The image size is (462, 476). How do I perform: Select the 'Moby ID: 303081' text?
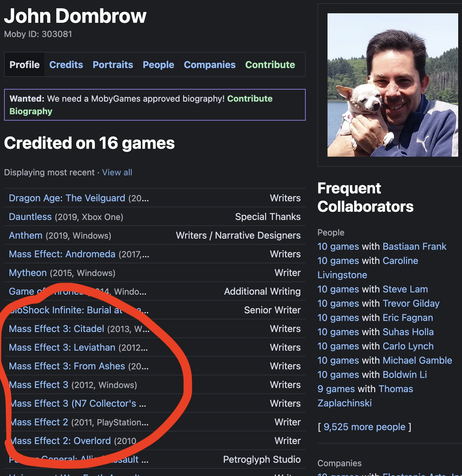pyautogui.click(x=38, y=34)
